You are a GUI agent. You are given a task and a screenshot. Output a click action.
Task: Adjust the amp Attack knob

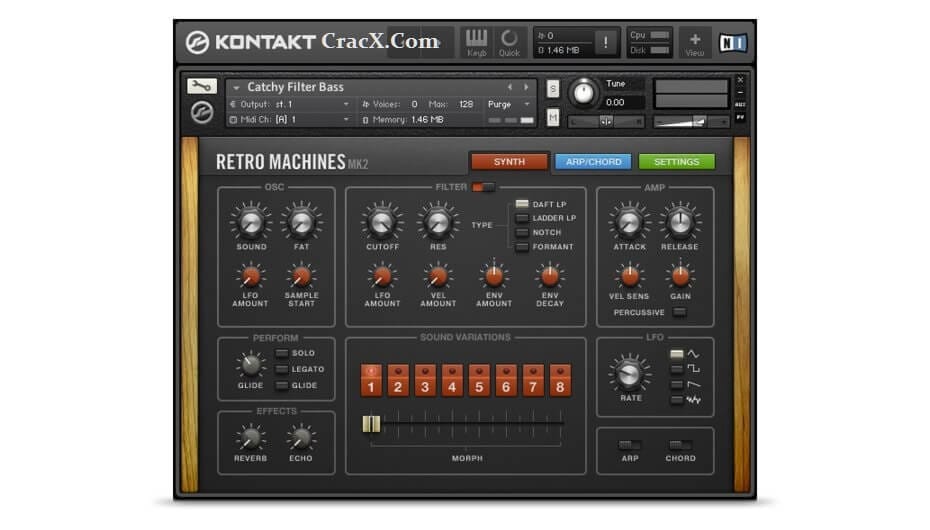coord(629,222)
